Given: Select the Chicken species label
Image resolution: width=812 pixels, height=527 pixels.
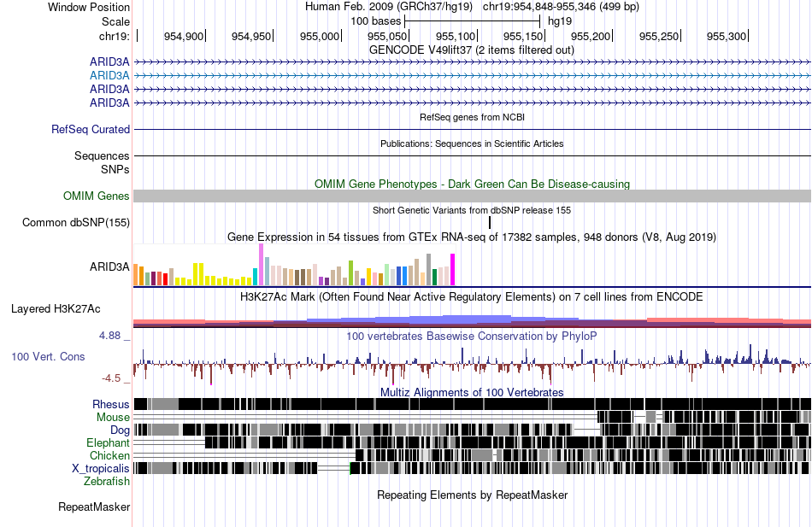Looking at the screenshot, I should [109, 455].
